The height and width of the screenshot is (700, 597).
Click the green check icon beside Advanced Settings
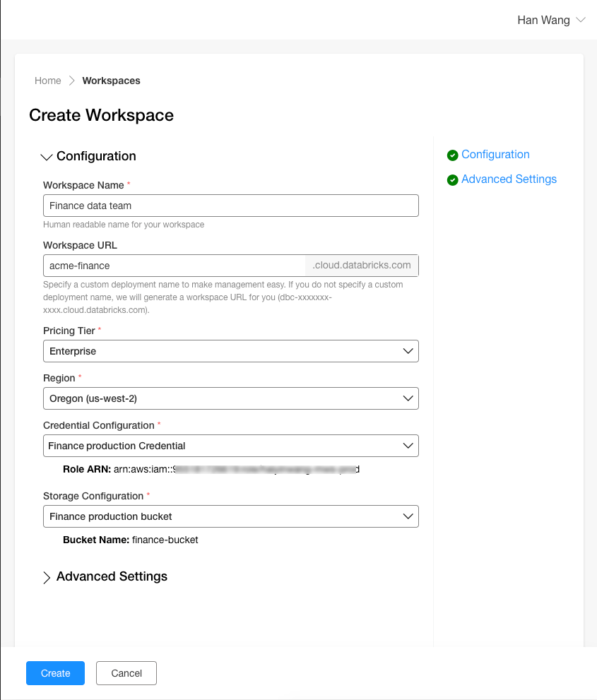(x=453, y=180)
